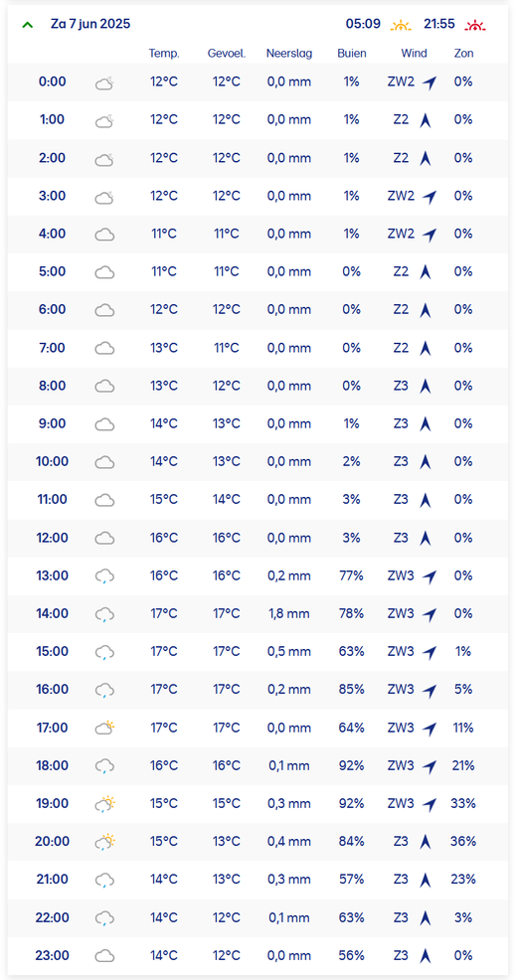Click the ZW2 wind arrow at 3:00
The width and height of the screenshot is (515, 980).
429,197
